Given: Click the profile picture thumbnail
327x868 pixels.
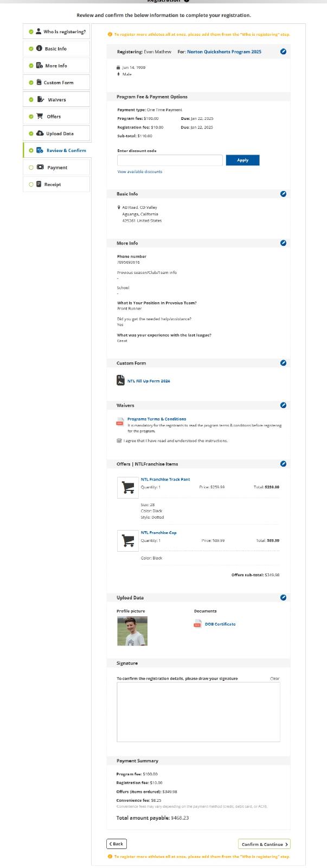Looking at the screenshot, I should pyautogui.click(x=132, y=631).
